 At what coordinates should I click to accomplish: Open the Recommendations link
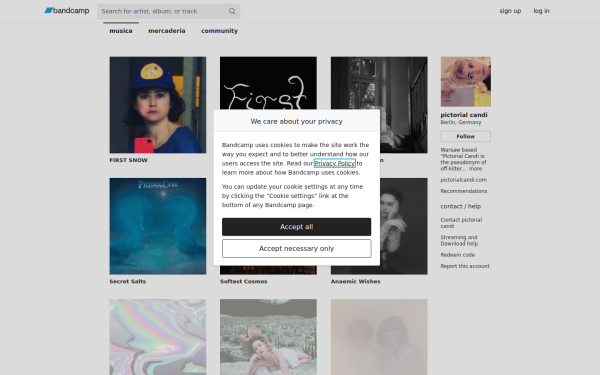[x=464, y=191]
